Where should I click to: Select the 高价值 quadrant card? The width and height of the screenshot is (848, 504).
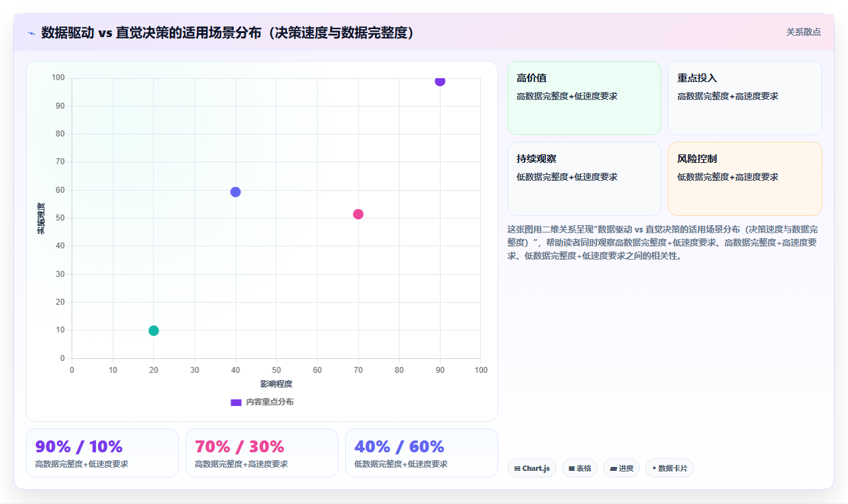point(584,98)
